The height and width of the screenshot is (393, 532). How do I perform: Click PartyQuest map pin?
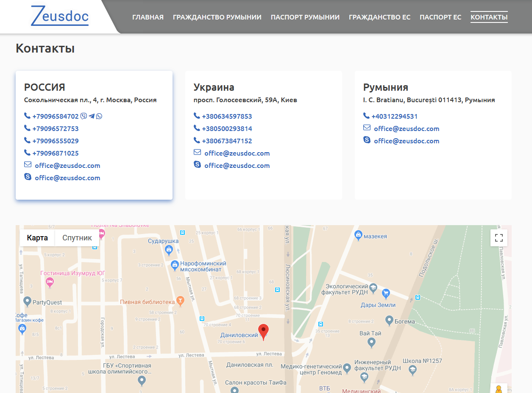pos(28,302)
